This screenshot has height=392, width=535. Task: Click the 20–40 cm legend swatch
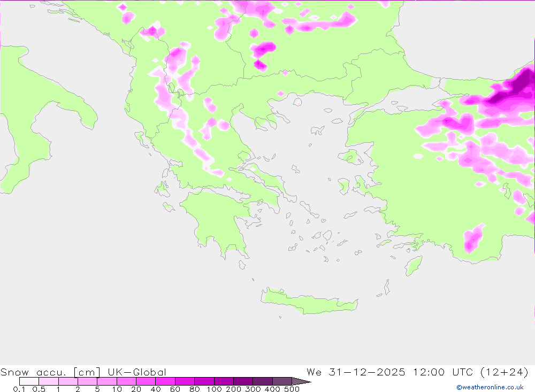pyautogui.click(x=146, y=381)
